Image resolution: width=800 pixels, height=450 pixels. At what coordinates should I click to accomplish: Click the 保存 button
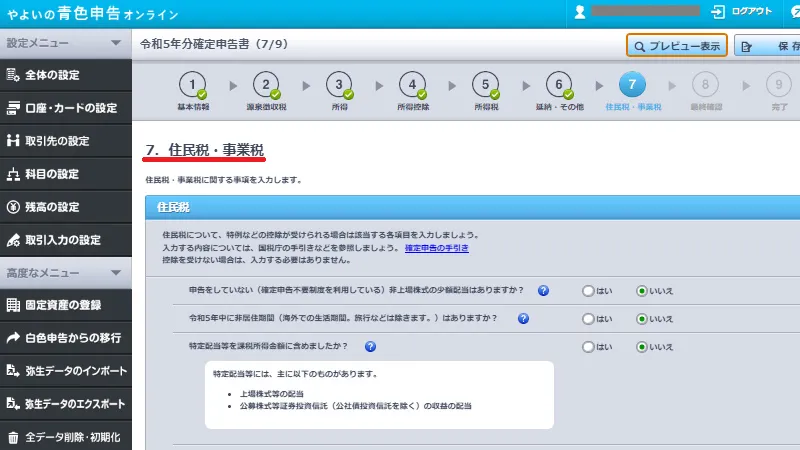(x=767, y=46)
